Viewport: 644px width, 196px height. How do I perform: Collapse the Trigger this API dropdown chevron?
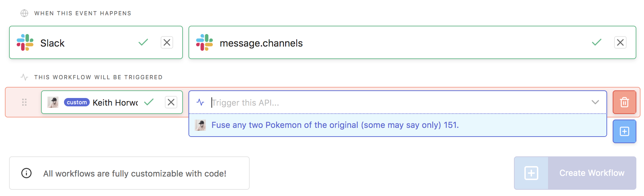(595, 102)
